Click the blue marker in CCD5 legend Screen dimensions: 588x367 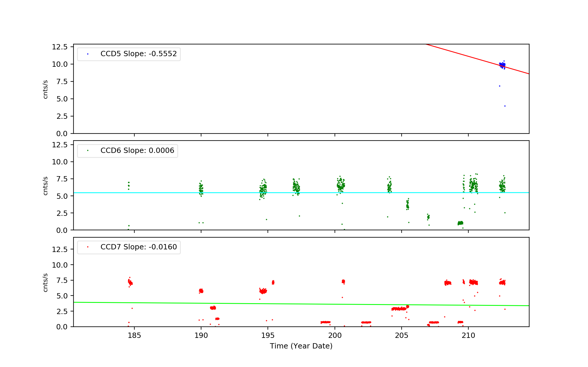[88, 54]
